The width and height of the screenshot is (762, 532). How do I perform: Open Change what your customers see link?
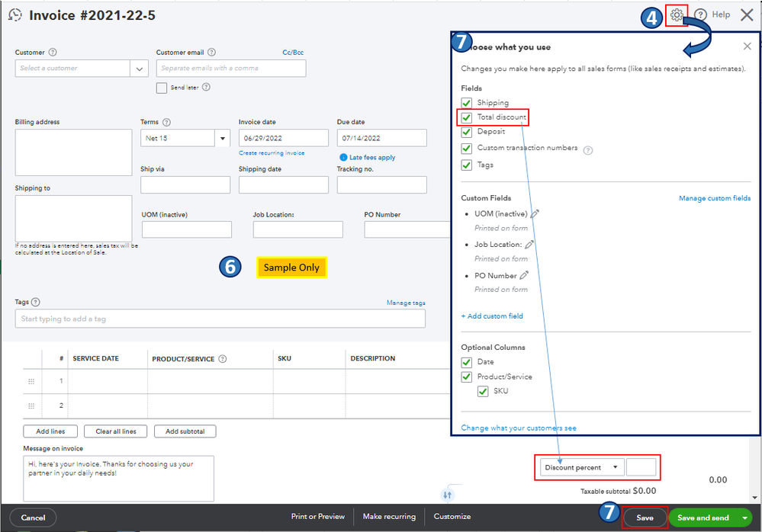point(519,428)
